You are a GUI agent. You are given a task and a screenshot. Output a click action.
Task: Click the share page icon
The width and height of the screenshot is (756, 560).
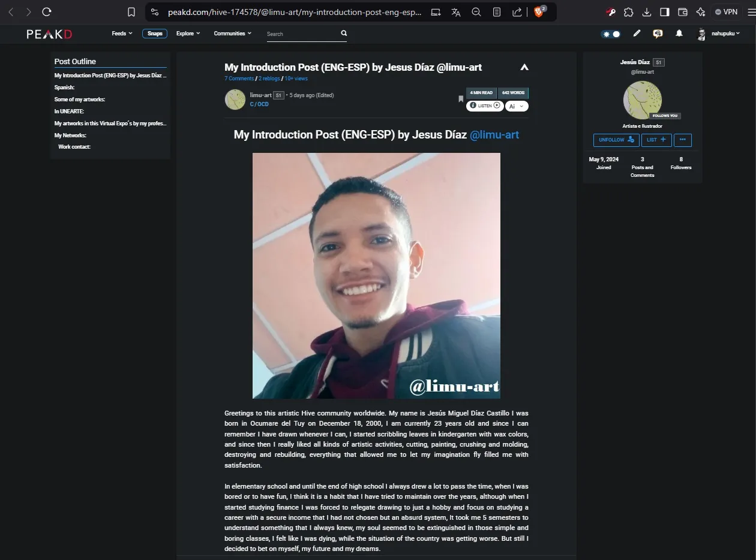[517, 12]
